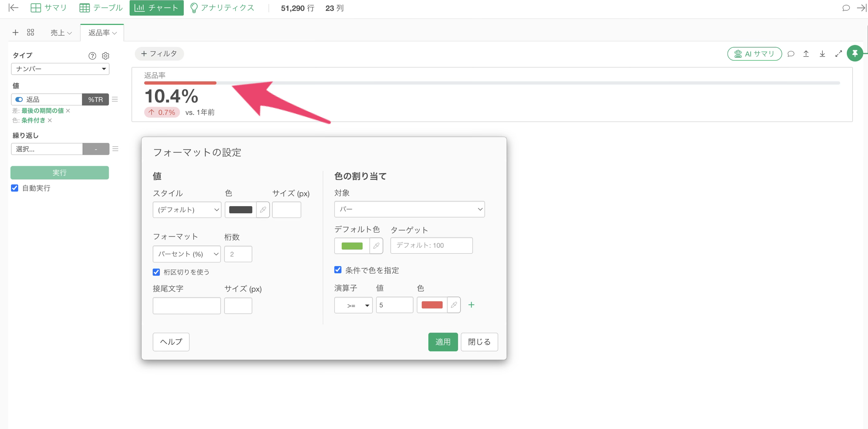Screen dimensions: 868x429
Task: Open 対象 バー dropdown
Action: tap(409, 209)
